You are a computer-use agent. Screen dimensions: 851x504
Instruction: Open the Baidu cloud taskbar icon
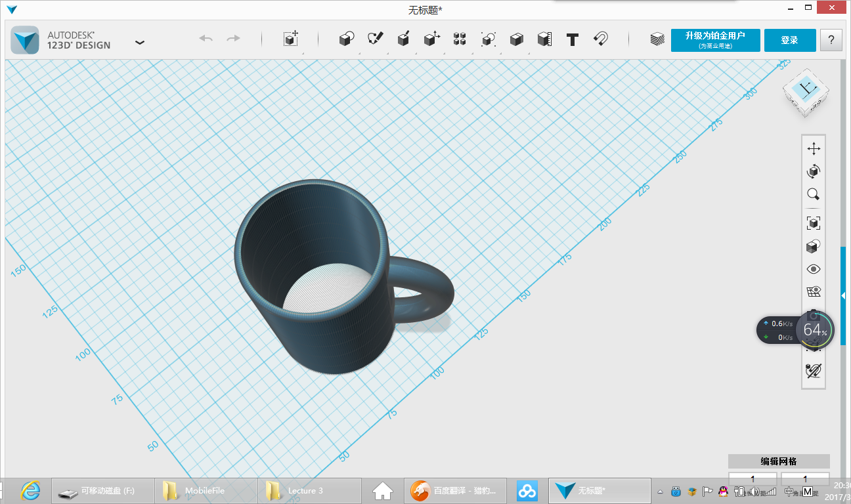pos(527,491)
